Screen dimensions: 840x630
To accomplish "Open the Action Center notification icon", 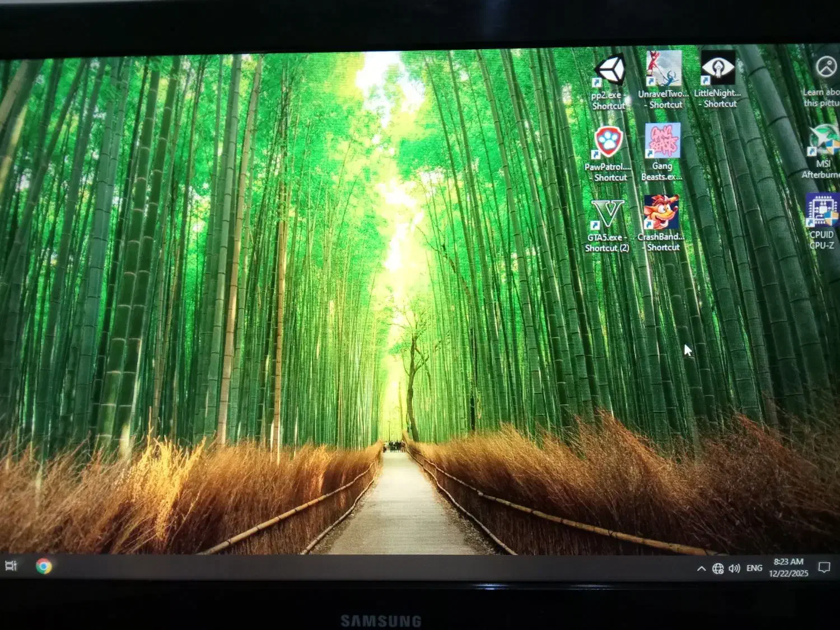I will 824,567.
